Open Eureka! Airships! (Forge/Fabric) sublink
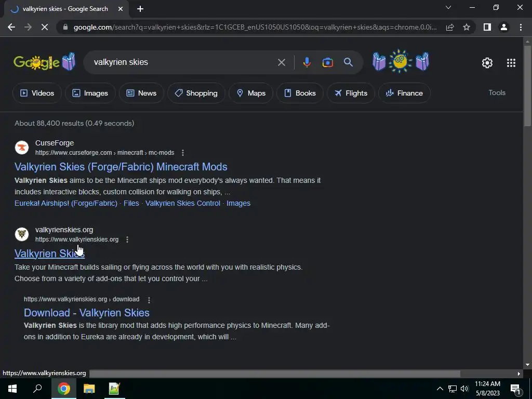Image resolution: width=532 pixels, height=399 pixels. 66,203
